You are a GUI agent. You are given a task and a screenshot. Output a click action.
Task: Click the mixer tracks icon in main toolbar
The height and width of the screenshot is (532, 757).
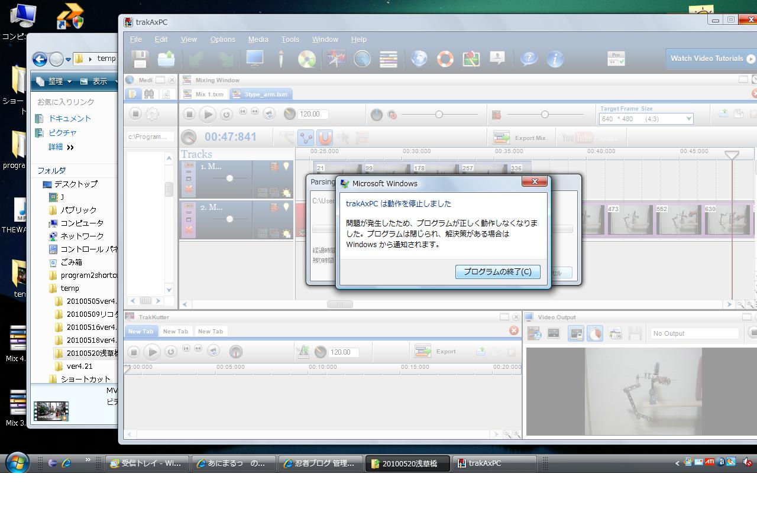pyautogui.click(x=388, y=59)
